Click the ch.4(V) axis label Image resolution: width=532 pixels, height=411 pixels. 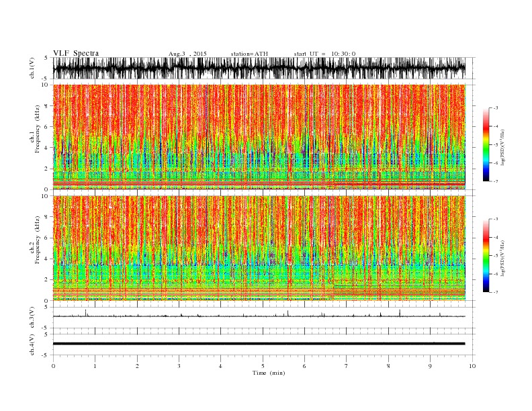tap(32, 345)
